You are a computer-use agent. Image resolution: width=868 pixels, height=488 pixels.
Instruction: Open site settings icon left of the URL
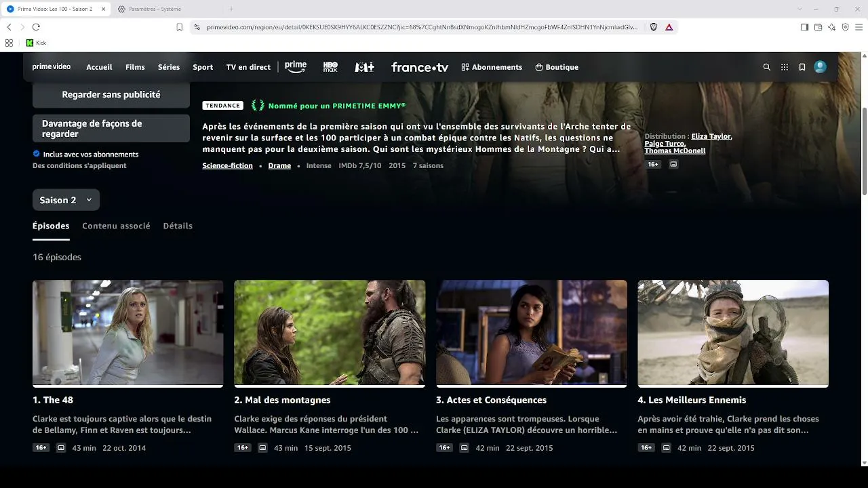(197, 27)
